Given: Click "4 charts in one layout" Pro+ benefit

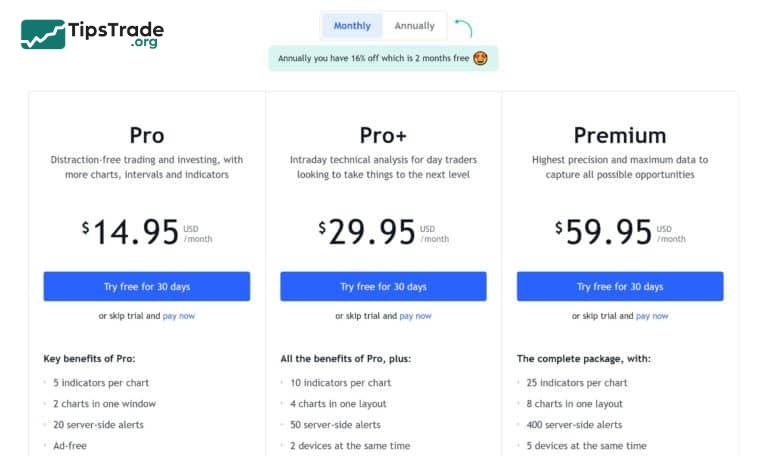Looking at the screenshot, I should pos(338,404).
